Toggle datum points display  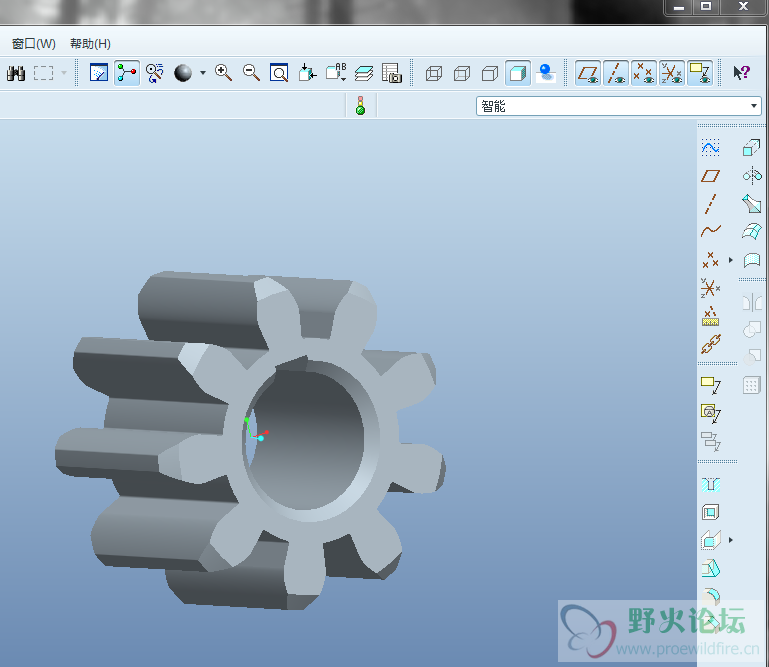644,73
